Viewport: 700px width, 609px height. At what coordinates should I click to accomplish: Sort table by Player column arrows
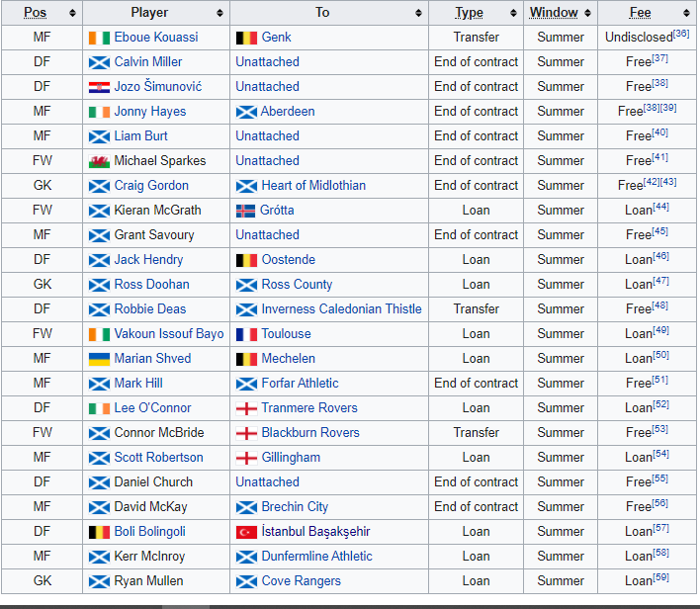tap(219, 13)
